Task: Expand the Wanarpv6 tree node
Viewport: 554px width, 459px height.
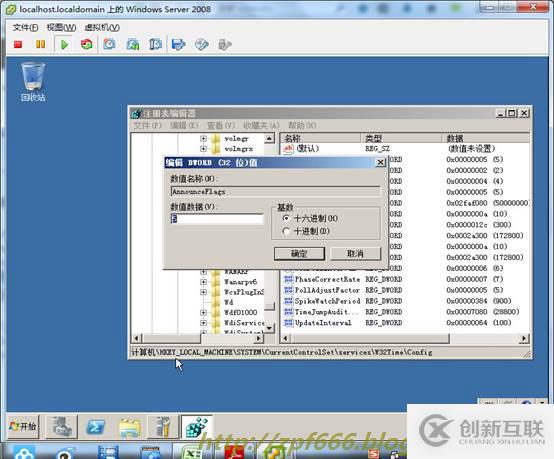Action: 203,282
